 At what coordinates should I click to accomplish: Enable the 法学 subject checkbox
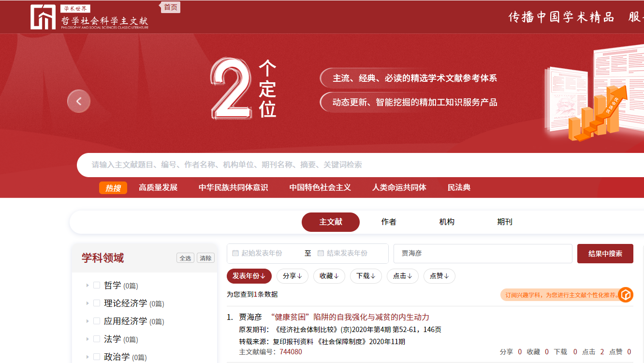[x=97, y=339]
